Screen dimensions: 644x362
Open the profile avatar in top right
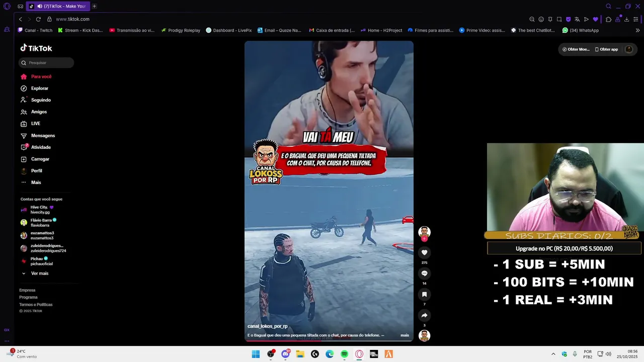pyautogui.click(x=628, y=49)
